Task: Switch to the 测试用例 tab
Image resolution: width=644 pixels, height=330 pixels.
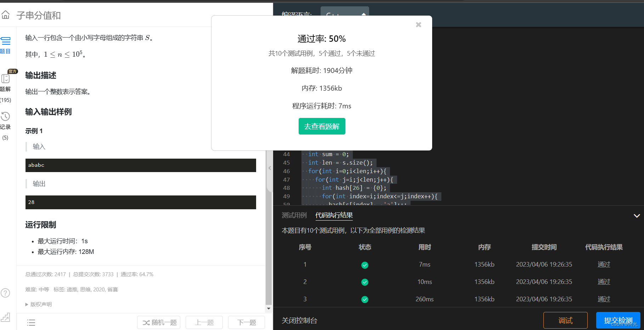Action: pos(294,215)
